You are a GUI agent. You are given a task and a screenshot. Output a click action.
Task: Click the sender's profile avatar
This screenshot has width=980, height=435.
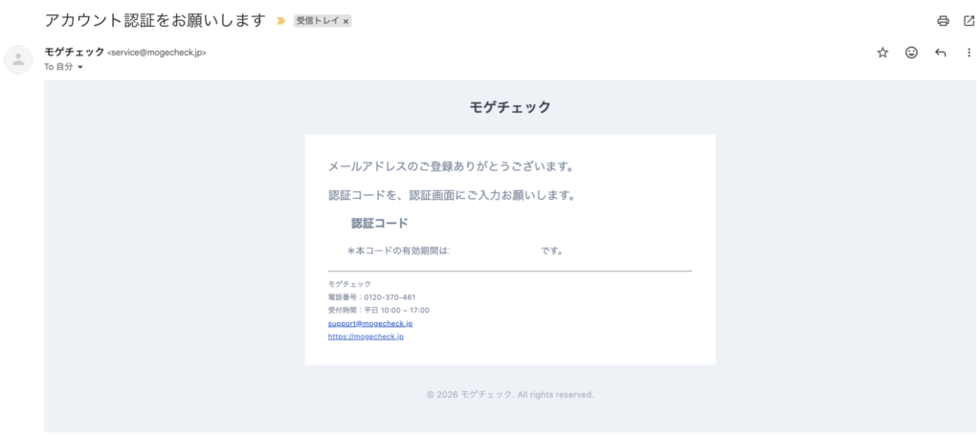(18, 59)
